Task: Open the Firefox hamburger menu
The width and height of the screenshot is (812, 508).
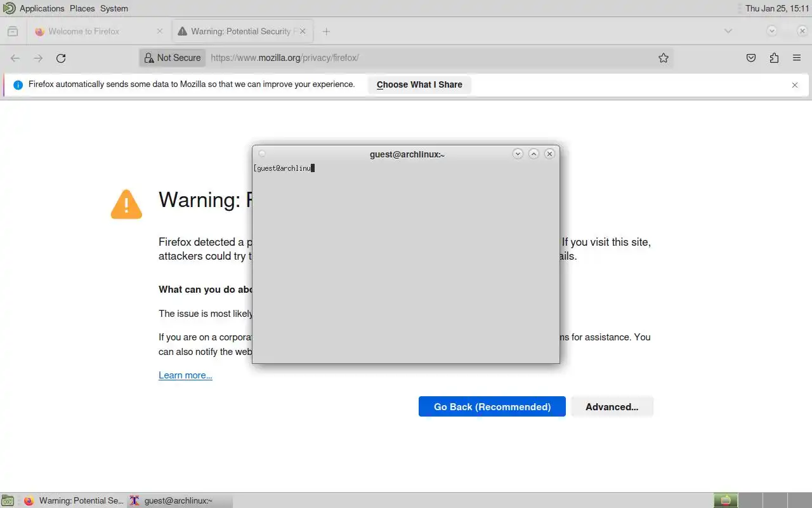Action: 797,58
